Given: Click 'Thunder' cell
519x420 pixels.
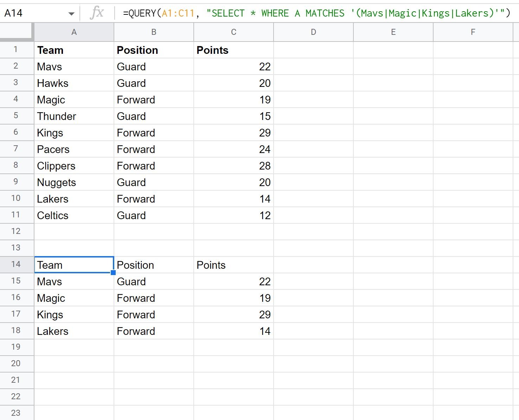Looking at the screenshot, I should coord(74,116).
